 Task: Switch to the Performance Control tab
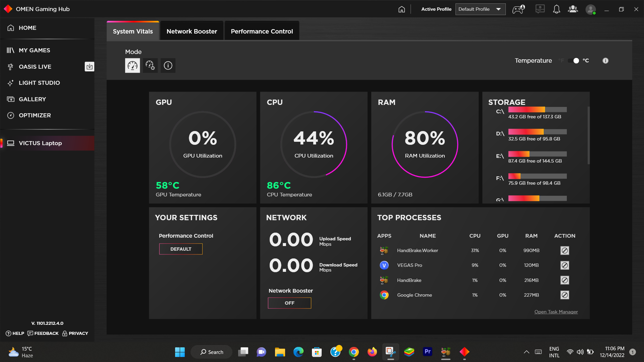tap(262, 31)
